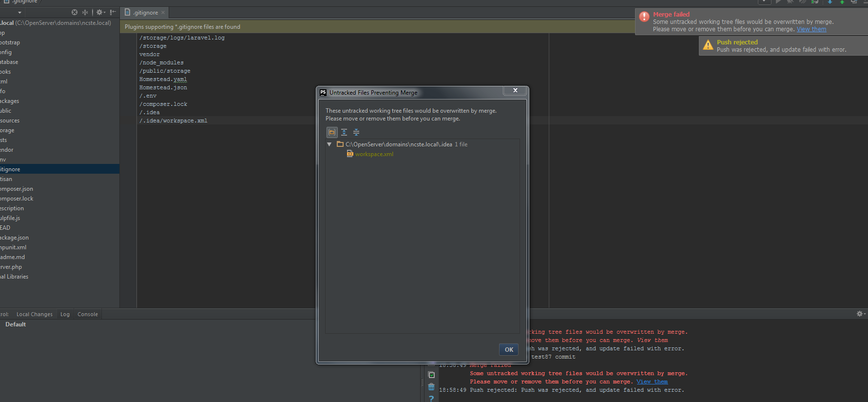The height and width of the screenshot is (402, 868).
Task: Click the 'Homestead.yaml' line in editor
Action: pyautogui.click(x=163, y=79)
